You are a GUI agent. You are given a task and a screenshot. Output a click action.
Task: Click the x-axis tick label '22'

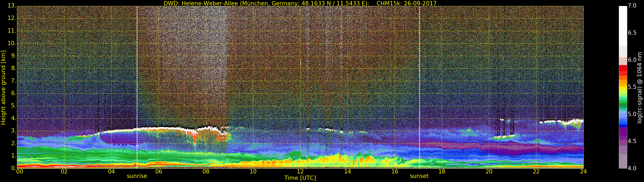tap(536, 171)
